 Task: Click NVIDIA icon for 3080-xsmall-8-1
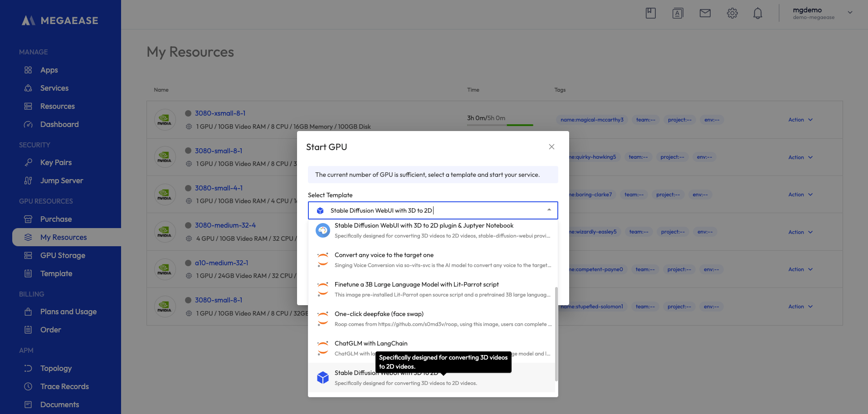click(x=165, y=120)
